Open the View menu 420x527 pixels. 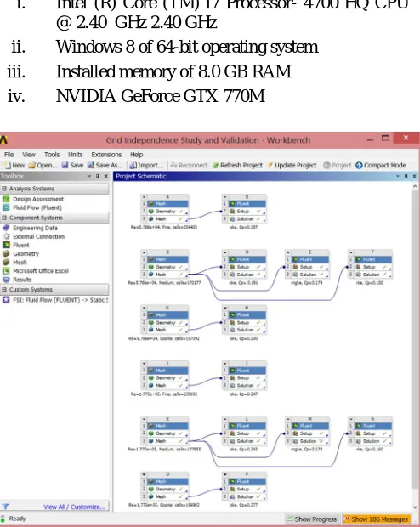[x=29, y=155]
